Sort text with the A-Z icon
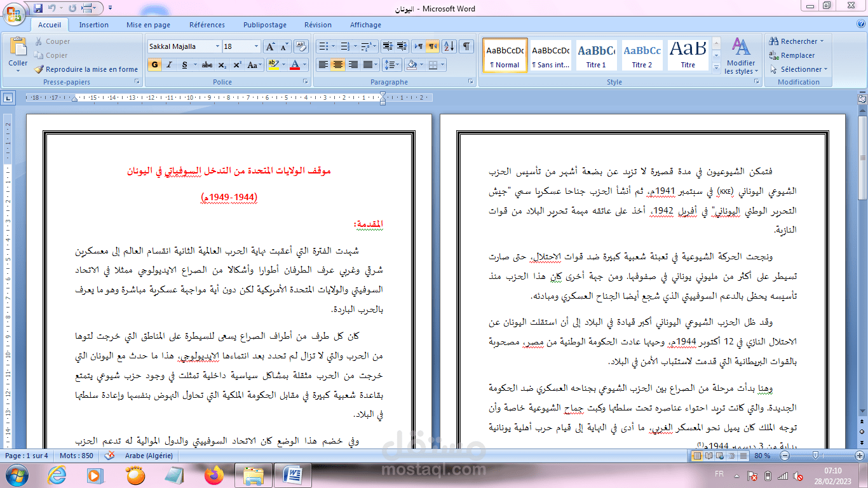Screen dimensions: 868x488 449,46
